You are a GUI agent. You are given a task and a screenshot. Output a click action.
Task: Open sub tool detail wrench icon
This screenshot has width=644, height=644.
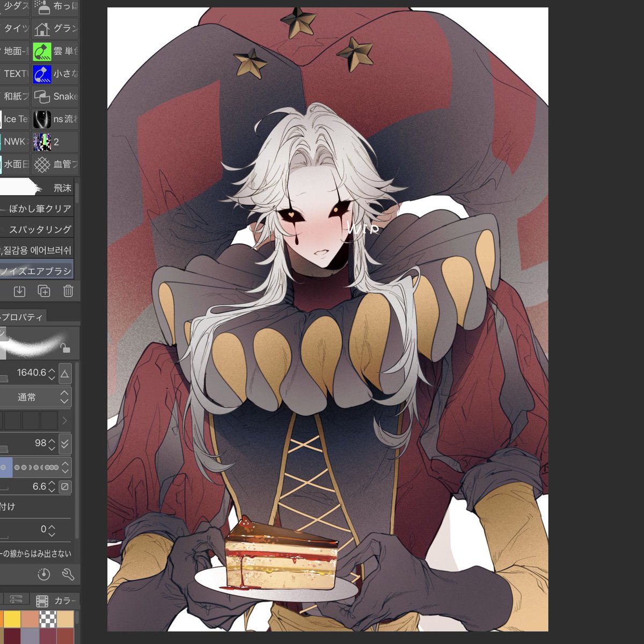pos(68,574)
